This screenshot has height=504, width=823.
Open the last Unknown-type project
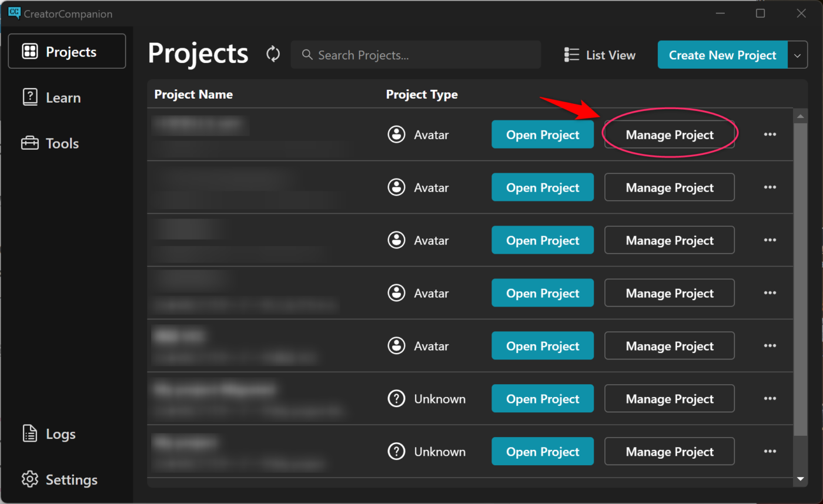[543, 452]
